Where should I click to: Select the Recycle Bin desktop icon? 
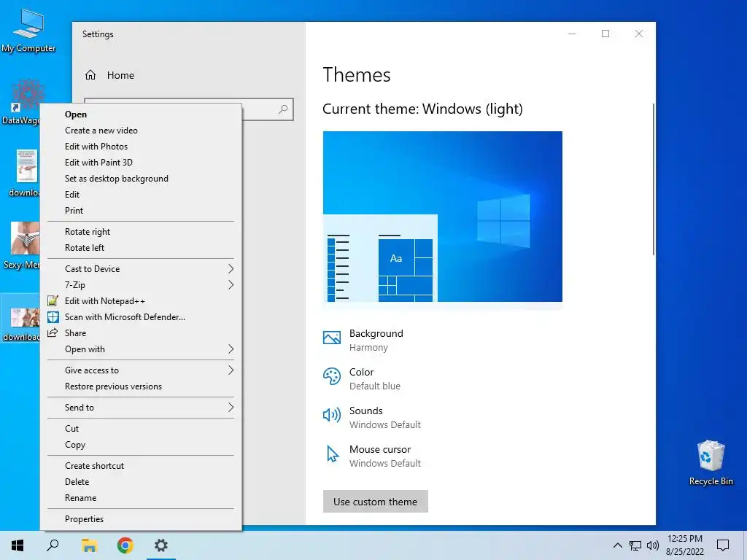coord(711,463)
